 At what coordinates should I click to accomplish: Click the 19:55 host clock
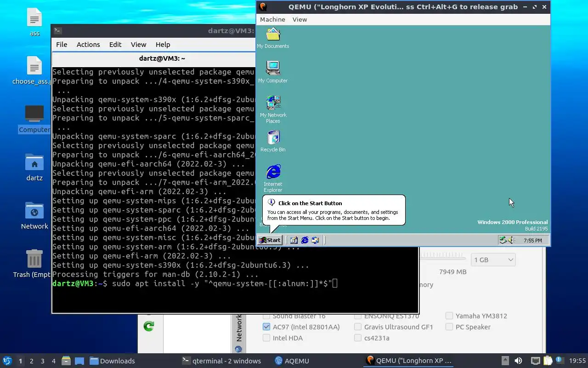577,361
